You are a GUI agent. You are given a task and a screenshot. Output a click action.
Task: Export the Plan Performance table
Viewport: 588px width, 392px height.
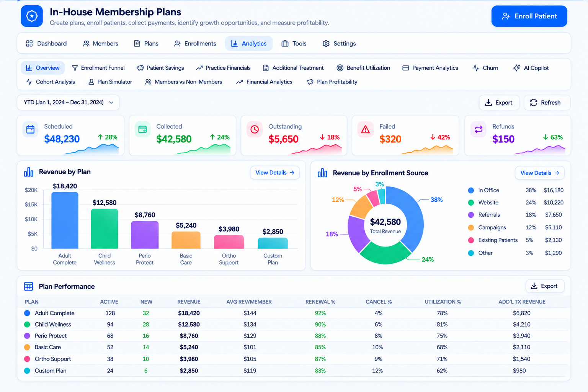click(x=545, y=286)
